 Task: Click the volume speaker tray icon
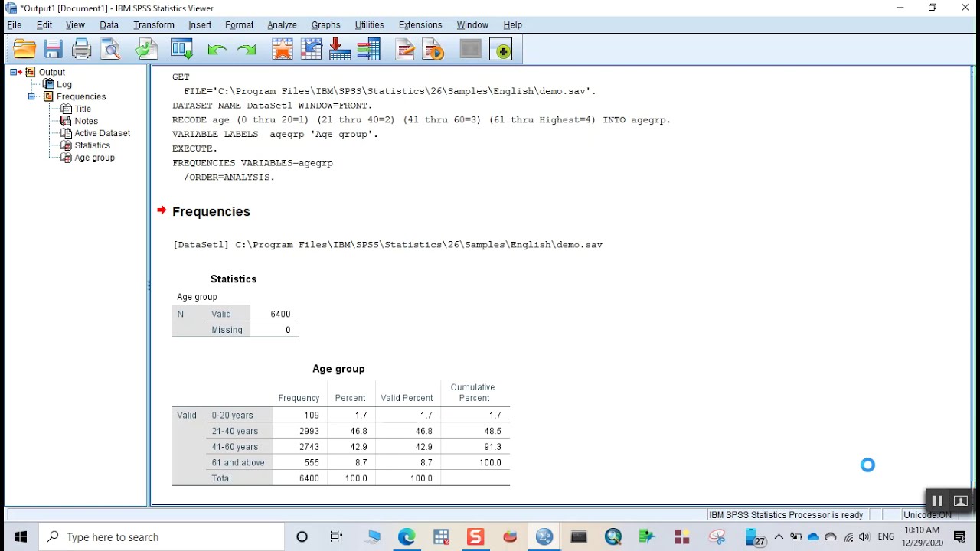pyautogui.click(x=864, y=537)
